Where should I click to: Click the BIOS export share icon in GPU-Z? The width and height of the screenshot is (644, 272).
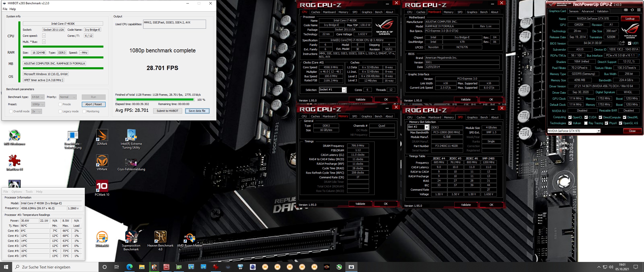tap(622, 43)
